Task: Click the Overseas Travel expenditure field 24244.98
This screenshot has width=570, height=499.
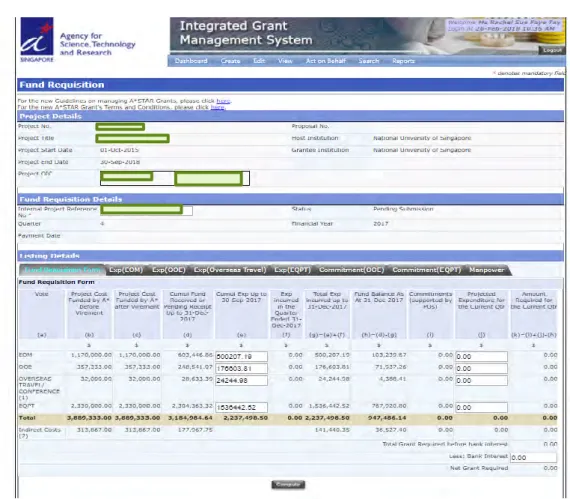Action: 241,381
